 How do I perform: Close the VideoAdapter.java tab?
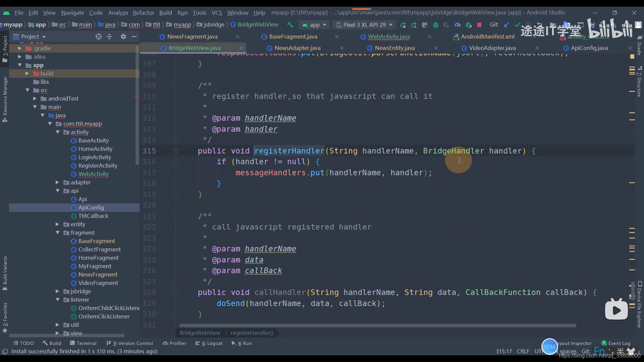coord(537,48)
